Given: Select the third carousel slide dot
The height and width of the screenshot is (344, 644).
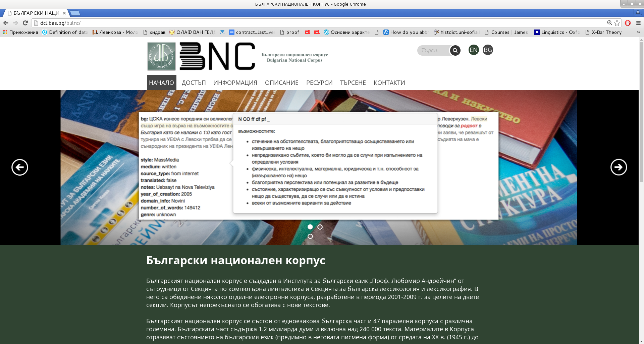Looking at the screenshot, I should coord(310,236).
